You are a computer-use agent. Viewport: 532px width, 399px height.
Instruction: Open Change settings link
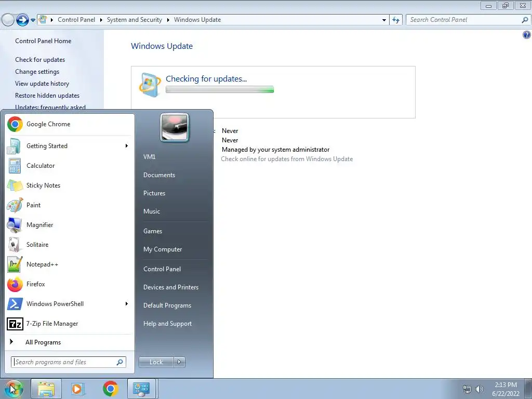coord(37,72)
